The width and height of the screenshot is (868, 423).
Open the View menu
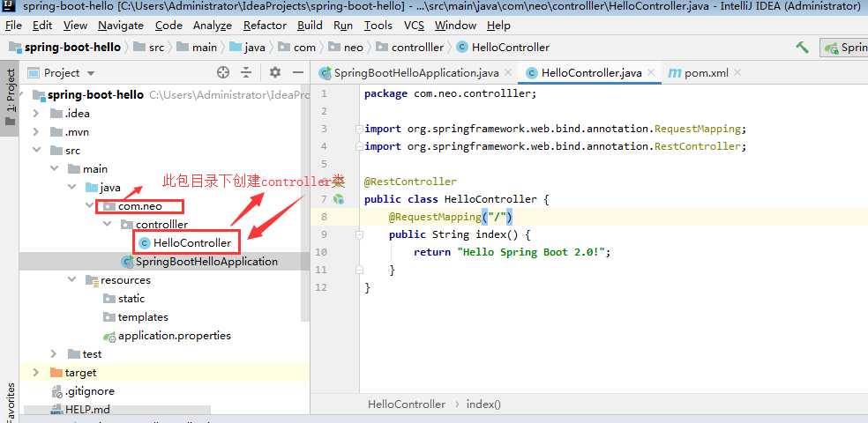(x=75, y=26)
